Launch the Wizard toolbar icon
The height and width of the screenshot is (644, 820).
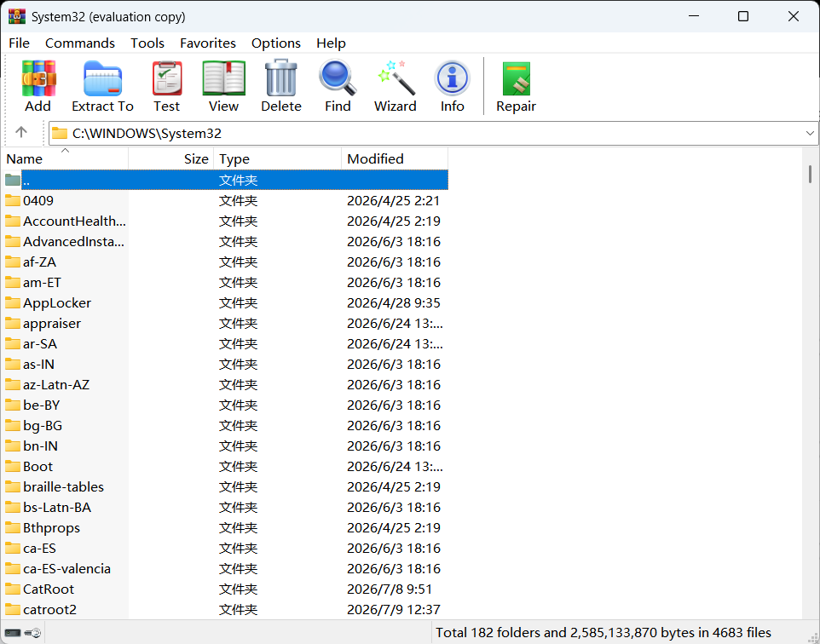396,78
